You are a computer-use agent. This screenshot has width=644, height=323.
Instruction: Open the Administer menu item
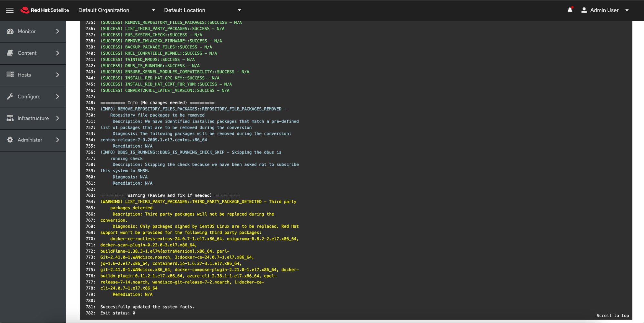point(30,140)
